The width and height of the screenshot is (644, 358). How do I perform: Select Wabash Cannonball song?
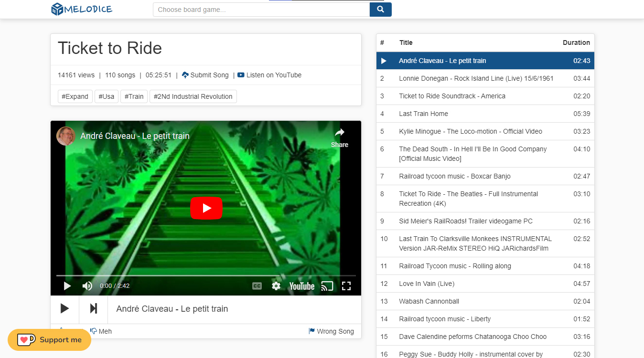pos(485,301)
